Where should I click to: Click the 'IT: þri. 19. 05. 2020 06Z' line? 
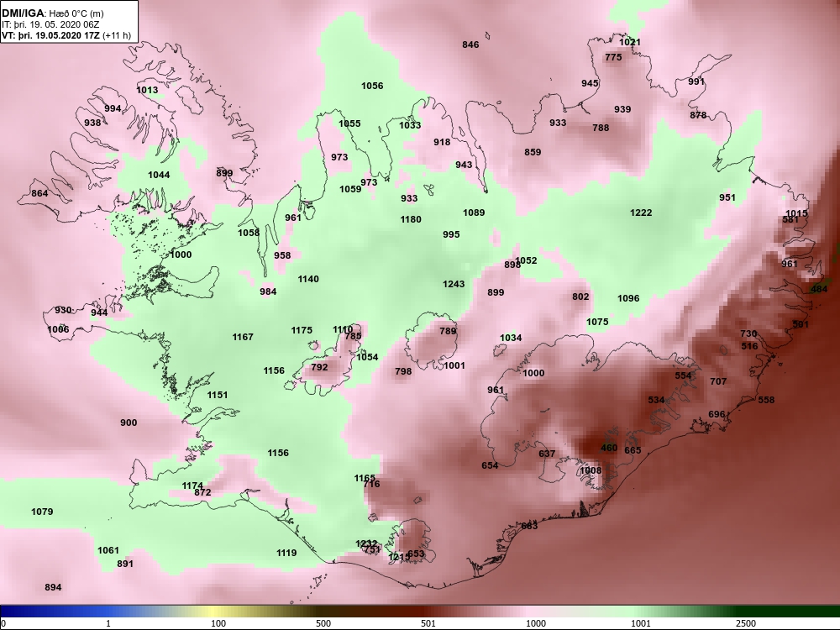click(x=44, y=24)
